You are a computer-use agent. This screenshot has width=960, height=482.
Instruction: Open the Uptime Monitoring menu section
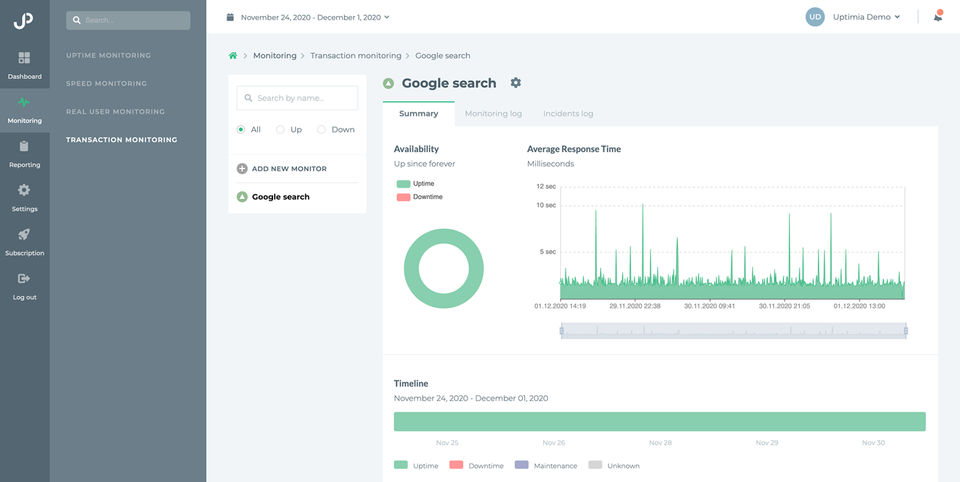click(x=108, y=56)
